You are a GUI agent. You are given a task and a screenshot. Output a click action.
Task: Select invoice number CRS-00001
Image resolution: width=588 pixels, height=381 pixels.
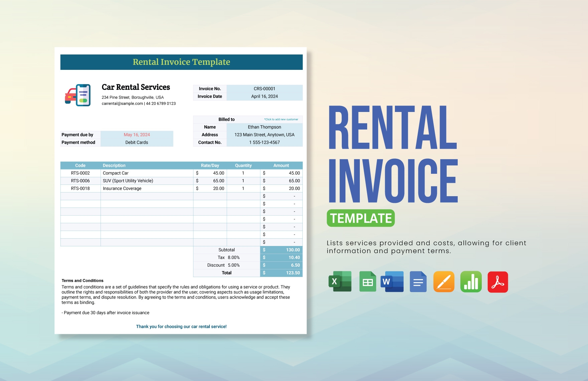point(265,89)
